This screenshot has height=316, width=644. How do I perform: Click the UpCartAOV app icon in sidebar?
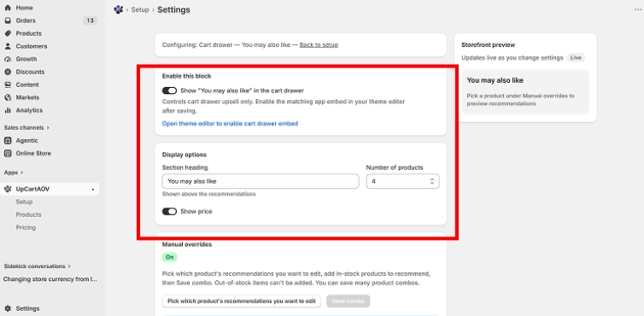(8, 189)
